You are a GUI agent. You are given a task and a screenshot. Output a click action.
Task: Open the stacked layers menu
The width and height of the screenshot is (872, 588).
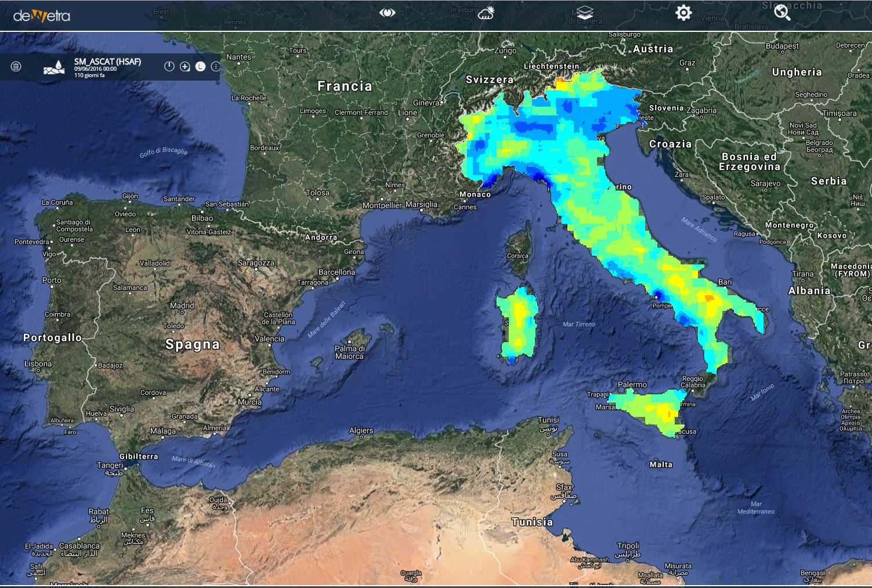pyautogui.click(x=585, y=13)
